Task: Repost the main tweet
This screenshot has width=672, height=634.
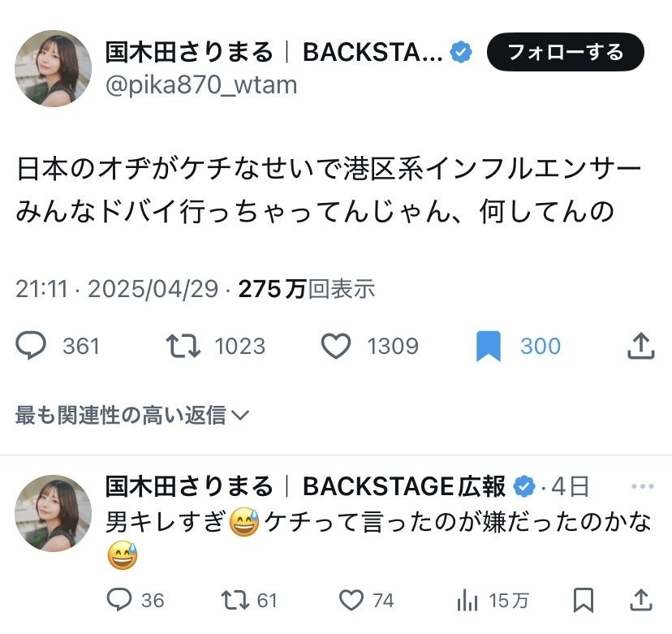Action: [183, 347]
